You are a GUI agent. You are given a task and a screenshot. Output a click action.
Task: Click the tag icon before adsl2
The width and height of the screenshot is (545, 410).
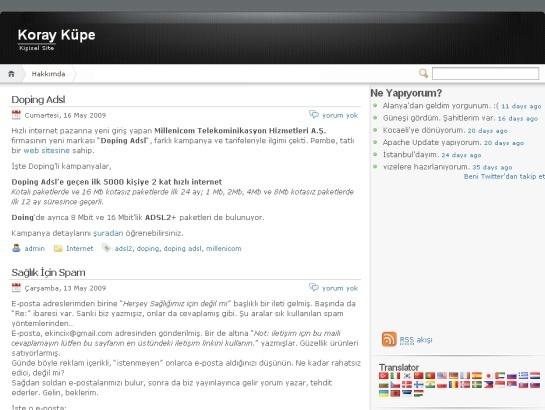106,248
